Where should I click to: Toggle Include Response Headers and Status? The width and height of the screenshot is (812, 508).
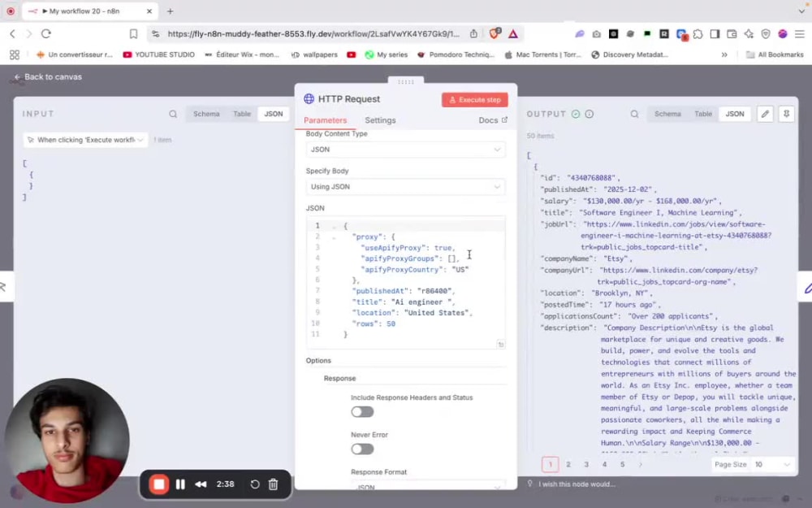tap(362, 411)
